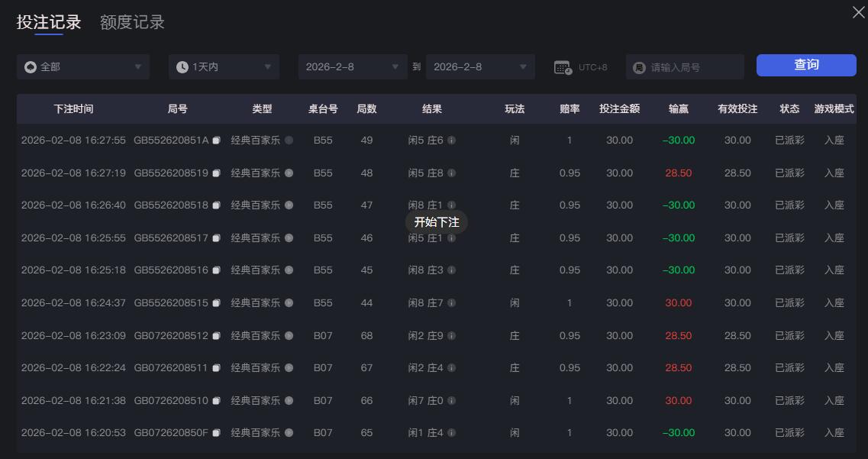Copy the game ID GB0726208512
868x459 pixels.
coord(217,335)
